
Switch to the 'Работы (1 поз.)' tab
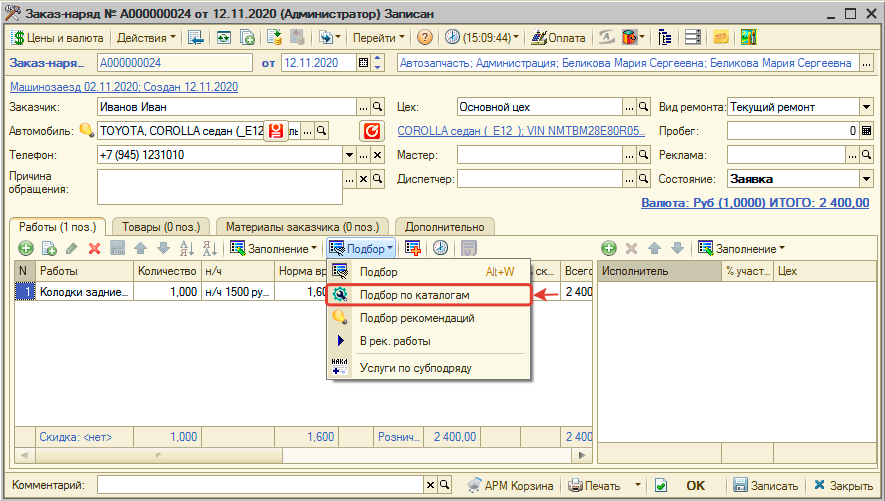tap(58, 227)
